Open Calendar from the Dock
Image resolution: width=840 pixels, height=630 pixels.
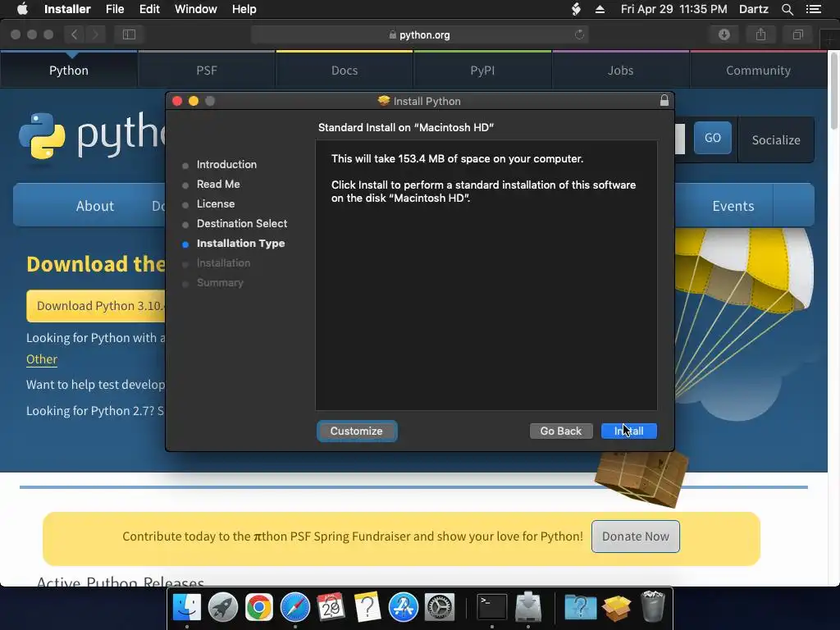331,608
